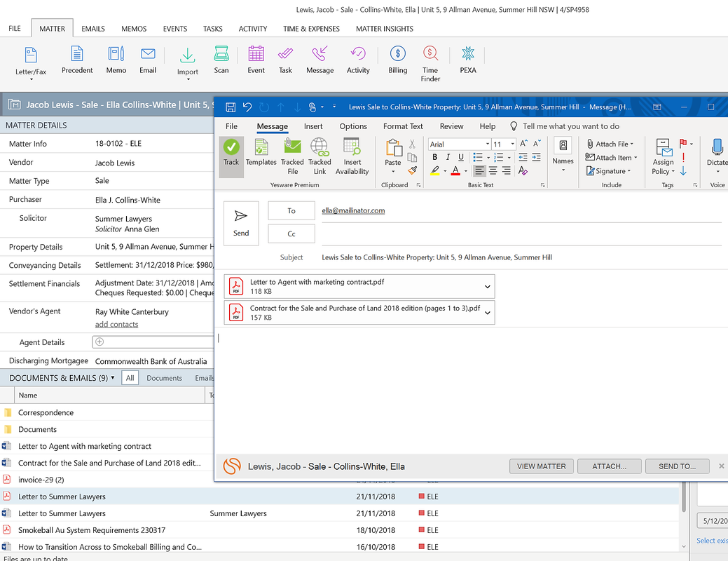The width and height of the screenshot is (728, 561).
Task: Save the message with the floppy icon
Action: click(x=231, y=107)
